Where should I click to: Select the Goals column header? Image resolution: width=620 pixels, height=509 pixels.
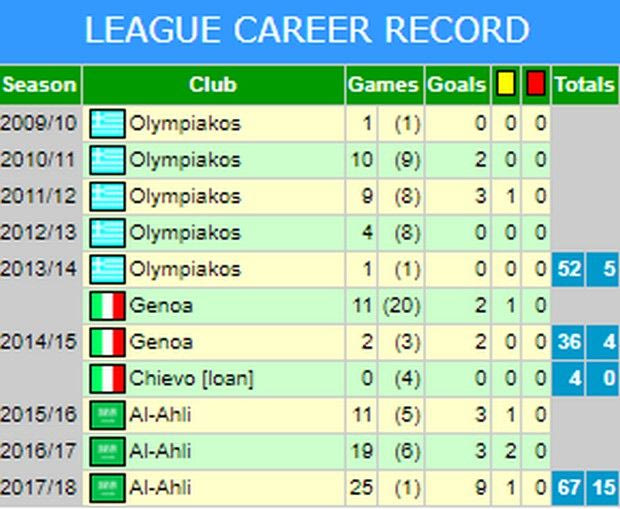456,85
